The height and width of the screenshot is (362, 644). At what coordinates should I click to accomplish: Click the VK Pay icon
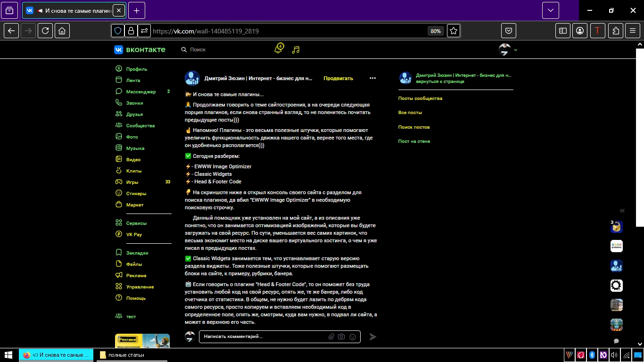pos(119,234)
